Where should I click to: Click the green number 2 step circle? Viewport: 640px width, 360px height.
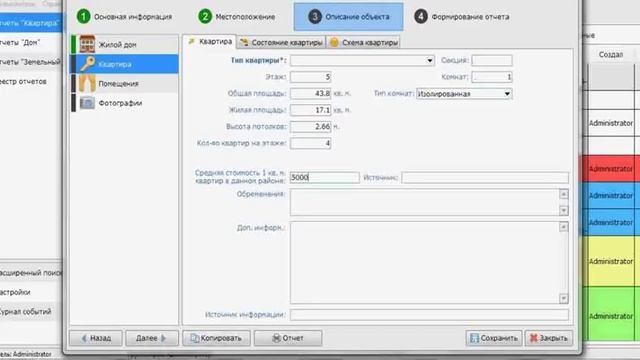[204, 17]
